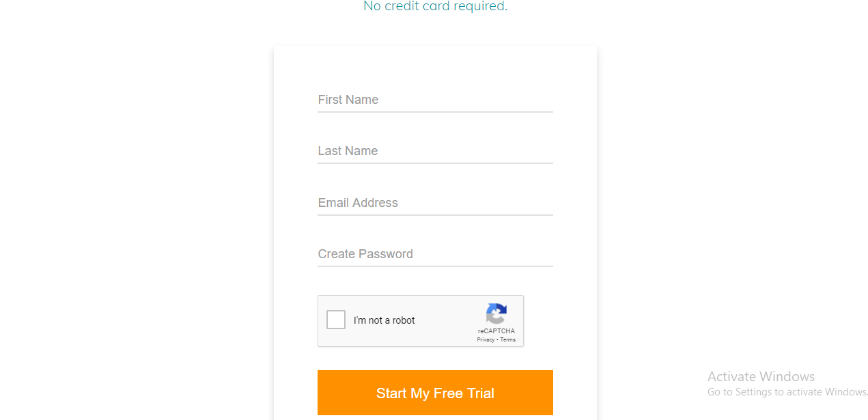Click Go to Settings to activate Windows text

coord(787,392)
